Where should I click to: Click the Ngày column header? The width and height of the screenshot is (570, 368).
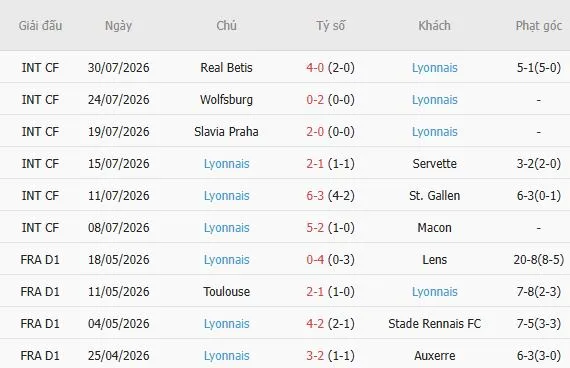(x=119, y=26)
